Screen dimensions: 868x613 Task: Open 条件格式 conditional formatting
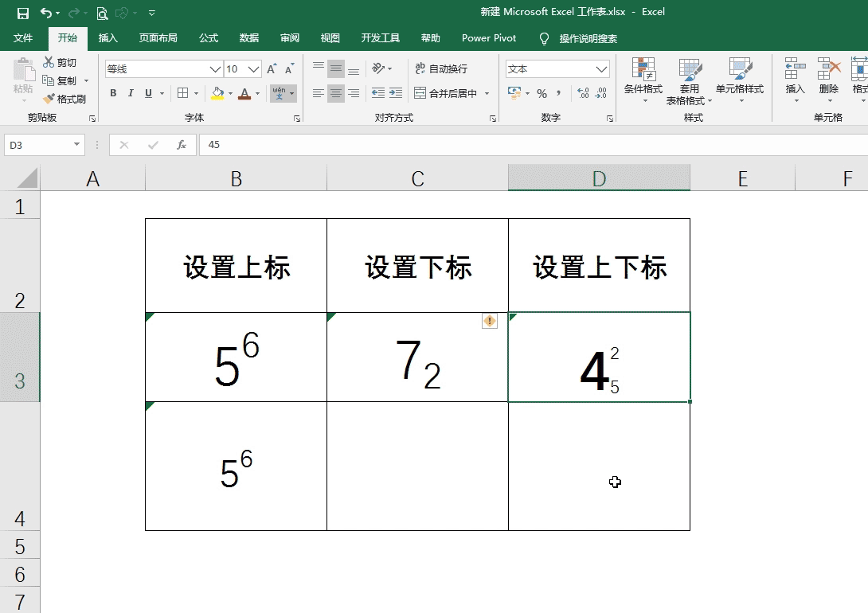pos(643,80)
